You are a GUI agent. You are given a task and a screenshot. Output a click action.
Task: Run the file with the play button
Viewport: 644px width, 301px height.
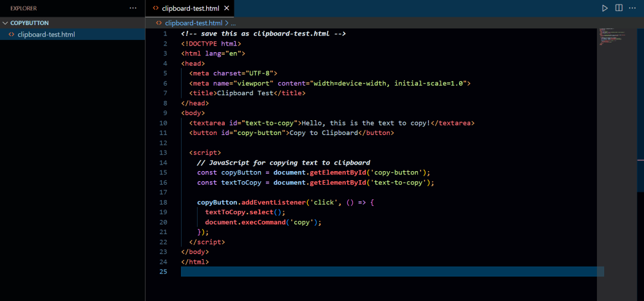(605, 8)
